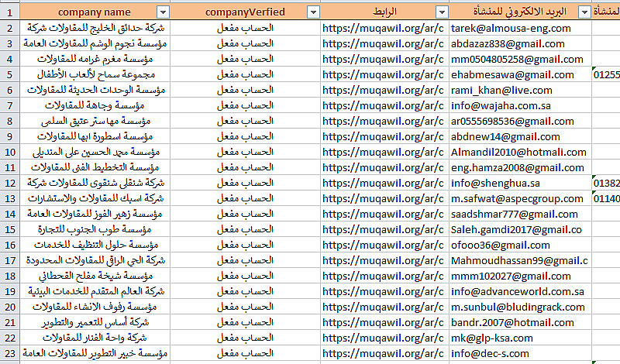The height and width of the screenshot is (364, 620).
Task: Open the muqawil.org link in row 10
Action: 383,152
